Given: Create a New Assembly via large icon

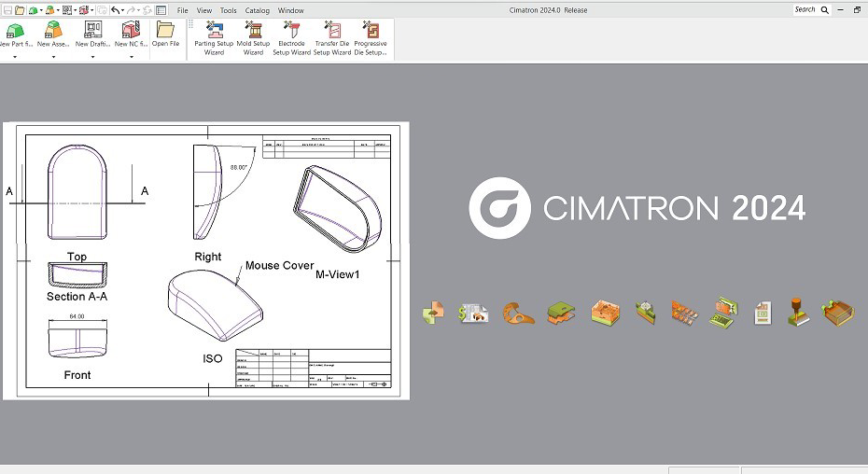Looking at the screenshot, I should (x=53, y=34).
